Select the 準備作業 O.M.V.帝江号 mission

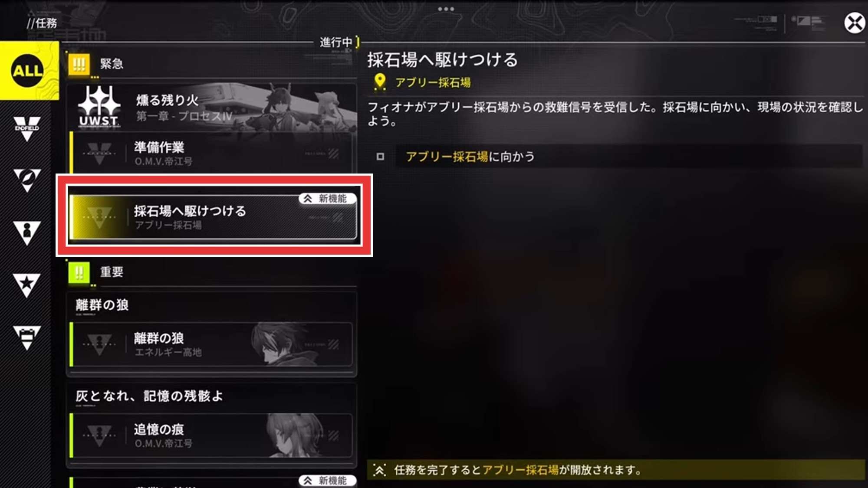213,154
